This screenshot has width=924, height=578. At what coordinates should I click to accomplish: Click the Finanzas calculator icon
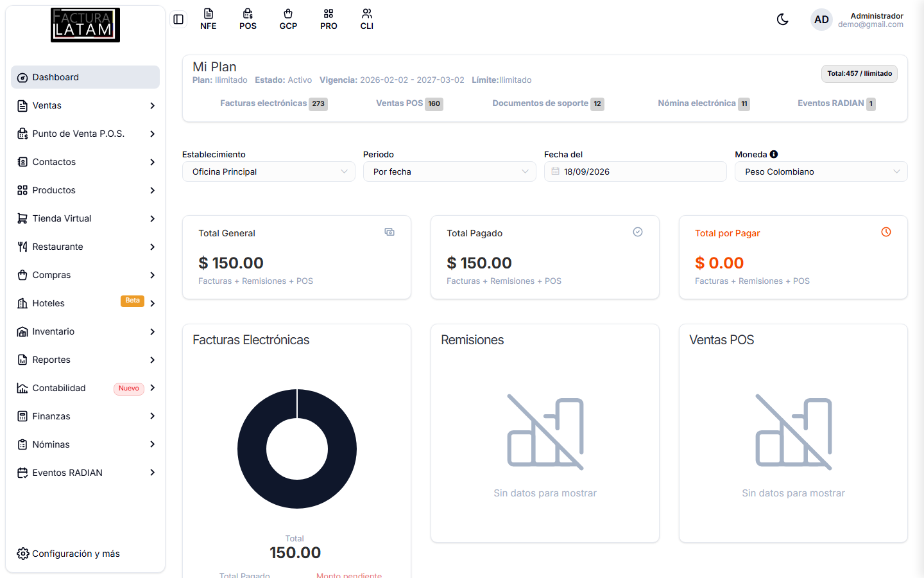click(x=22, y=416)
